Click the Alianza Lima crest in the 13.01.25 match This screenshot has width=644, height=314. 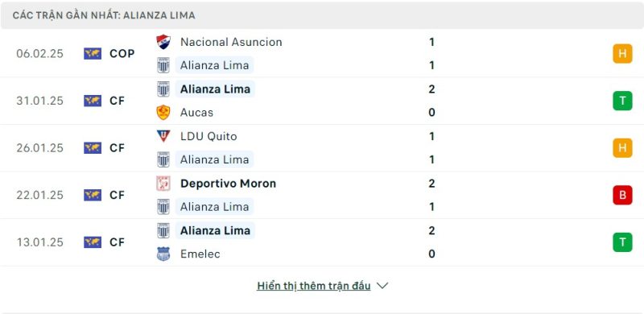click(x=163, y=230)
